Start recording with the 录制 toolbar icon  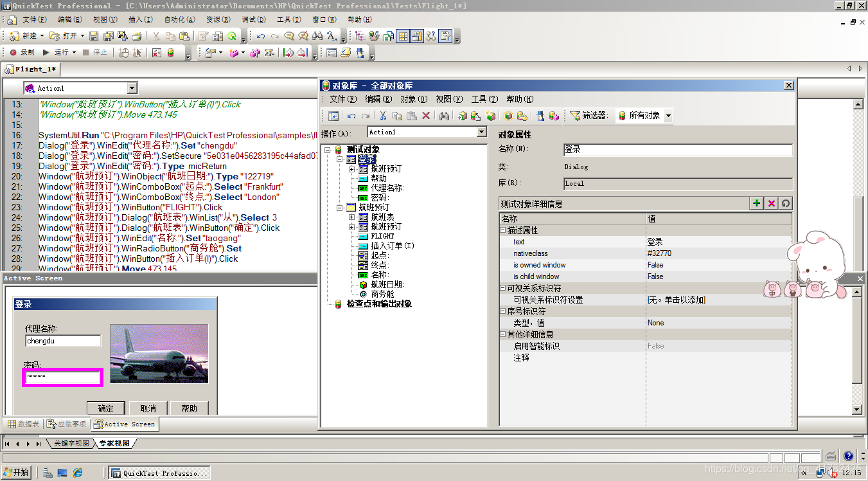tap(13, 53)
